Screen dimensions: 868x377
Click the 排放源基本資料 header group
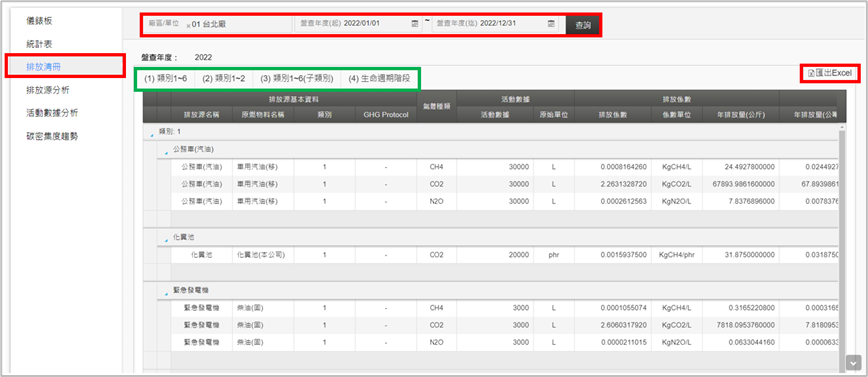pyautogui.click(x=294, y=100)
